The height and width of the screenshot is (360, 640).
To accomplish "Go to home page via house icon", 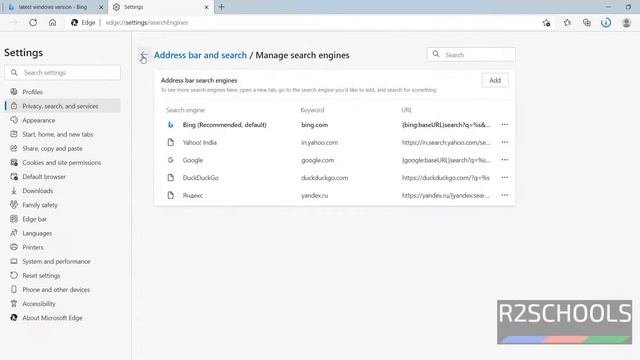I will click(x=53, y=22).
